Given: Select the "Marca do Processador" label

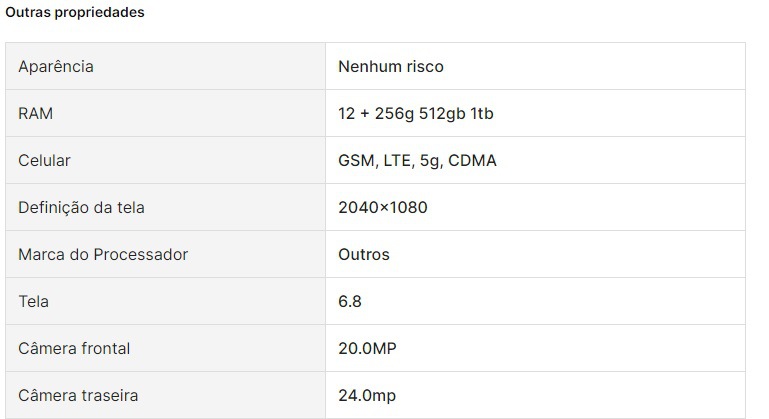Looking at the screenshot, I should point(103,254).
